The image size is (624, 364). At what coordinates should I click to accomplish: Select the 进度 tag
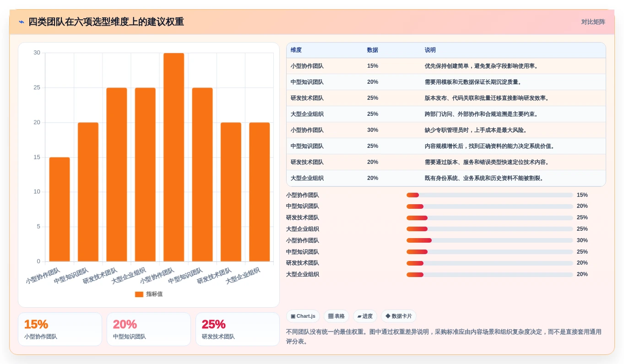(365, 316)
